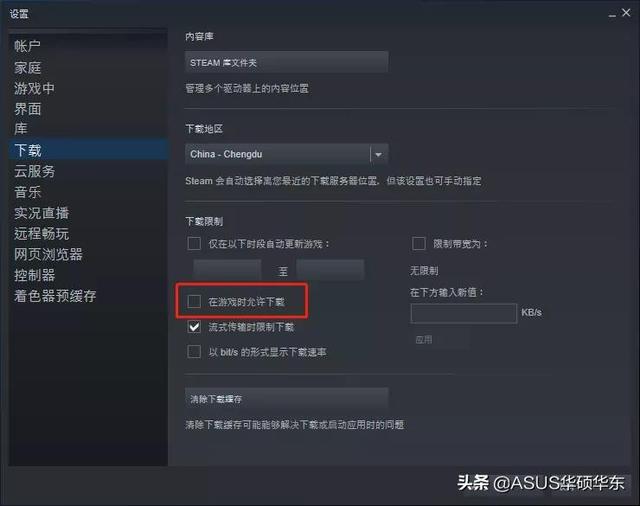This screenshot has width=640, height=506.
Task: Open the update end time dropdown
Action: (330, 270)
